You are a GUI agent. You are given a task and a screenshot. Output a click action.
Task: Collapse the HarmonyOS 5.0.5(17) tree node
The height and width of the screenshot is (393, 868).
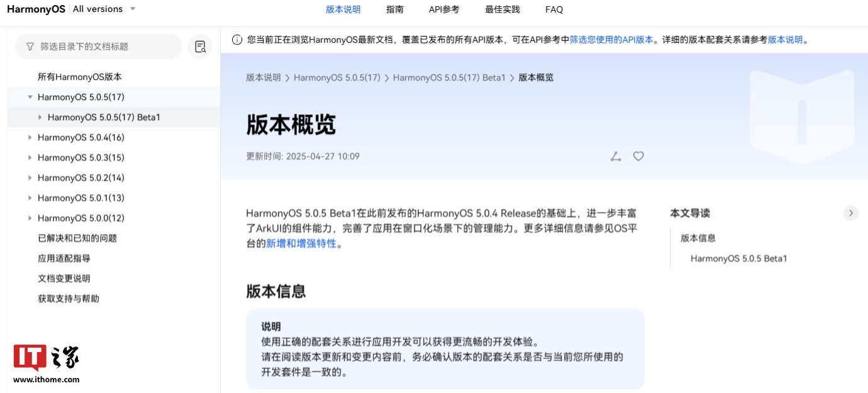click(x=30, y=97)
